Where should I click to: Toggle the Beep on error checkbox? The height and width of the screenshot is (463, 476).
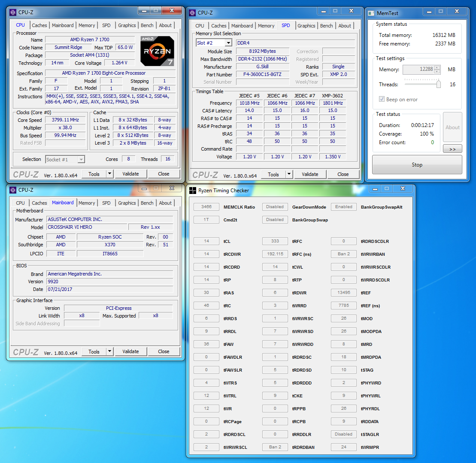(x=382, y=99)
